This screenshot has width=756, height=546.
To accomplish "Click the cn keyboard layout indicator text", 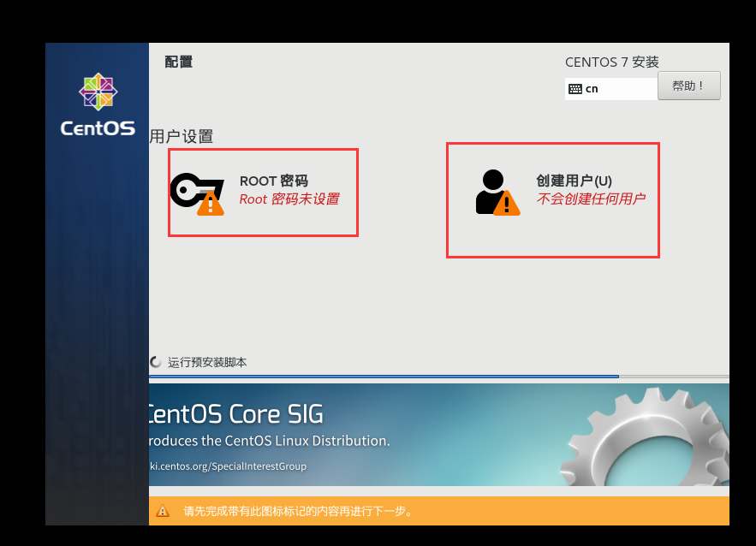I will click(x=592, y=89).
